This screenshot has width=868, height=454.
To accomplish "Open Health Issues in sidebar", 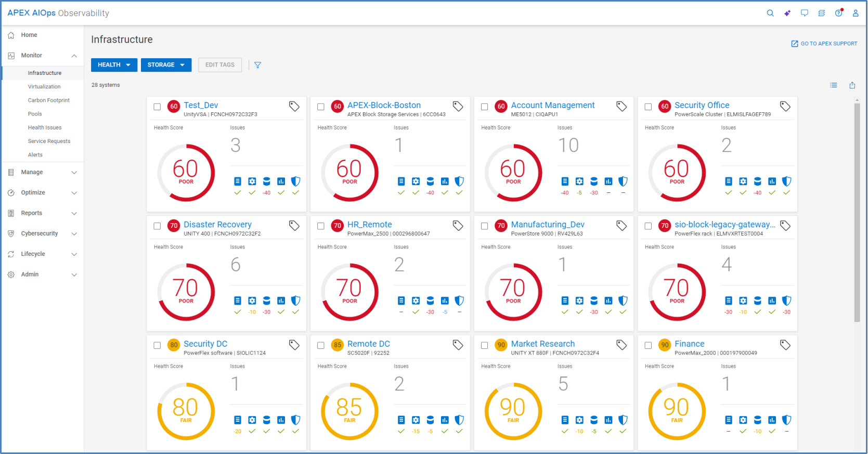I will click(x=45, y=127).
